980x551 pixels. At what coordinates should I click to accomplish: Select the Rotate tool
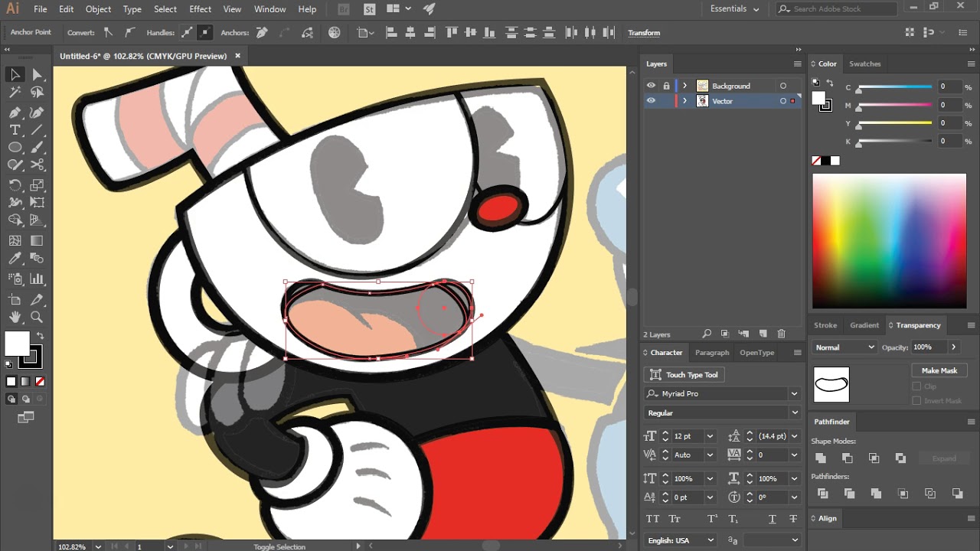[x=15, y=185]
